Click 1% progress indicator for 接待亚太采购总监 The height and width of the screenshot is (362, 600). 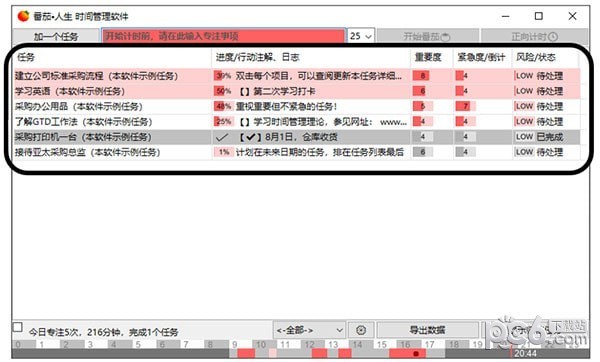[223, 152]
